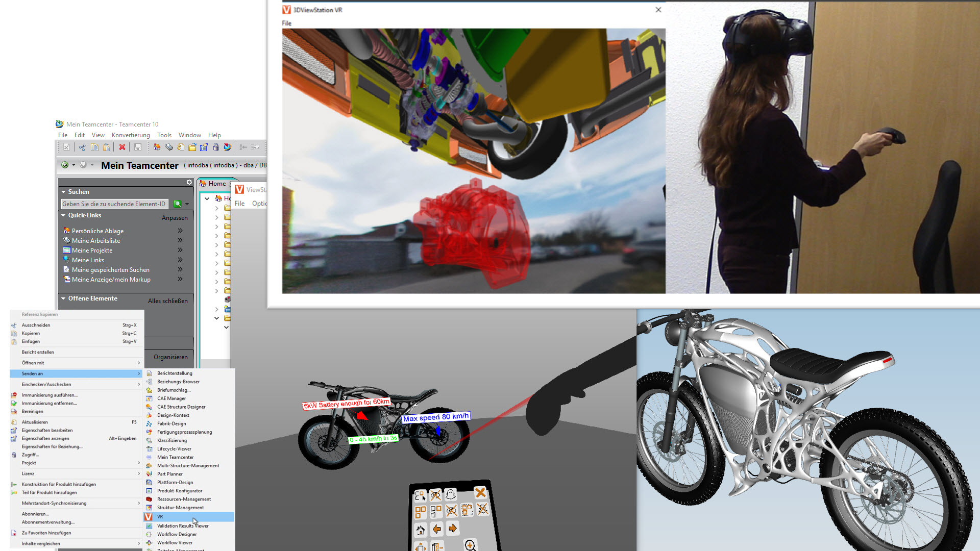Choose VR in the Senden an submenu

[x=160, y=517]
